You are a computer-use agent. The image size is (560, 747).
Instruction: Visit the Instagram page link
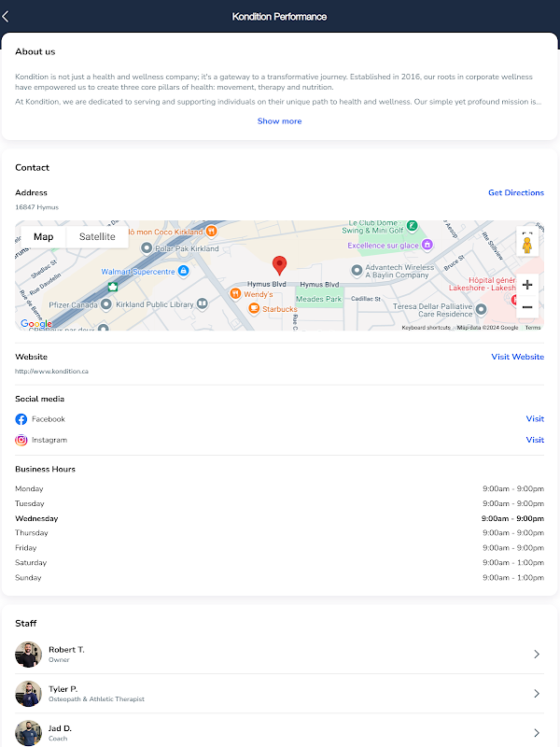tap(535, 440)
